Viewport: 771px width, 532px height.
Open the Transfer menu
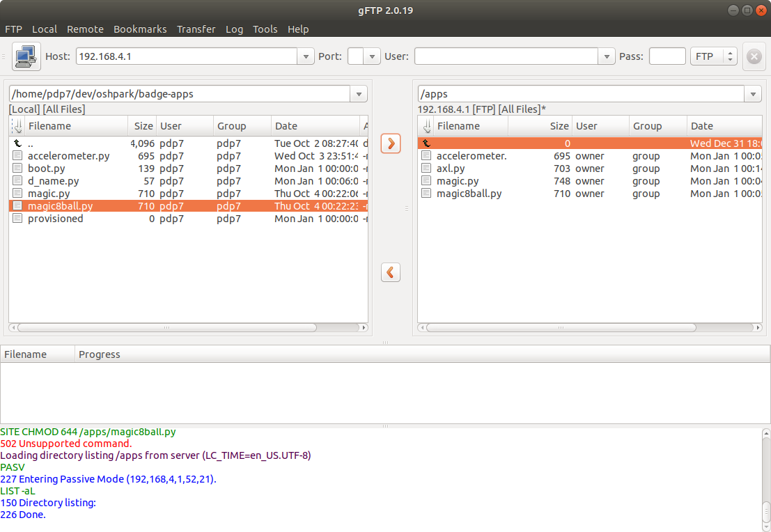tap(196, 29)
